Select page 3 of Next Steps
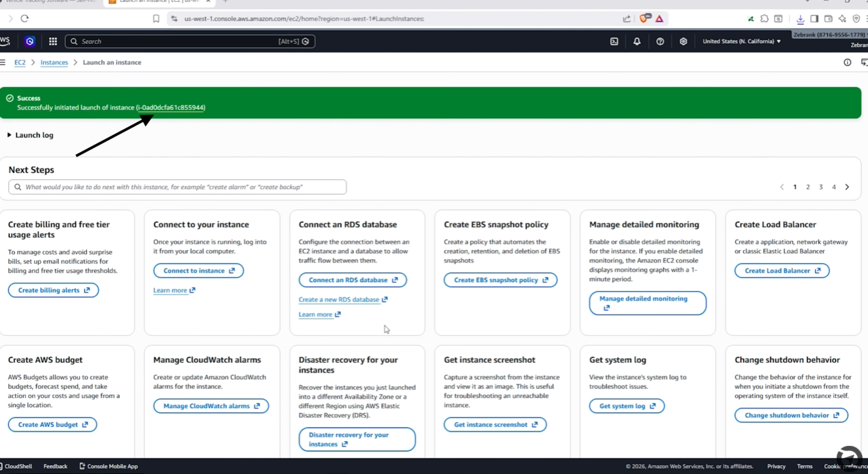 tap(821, 187)
